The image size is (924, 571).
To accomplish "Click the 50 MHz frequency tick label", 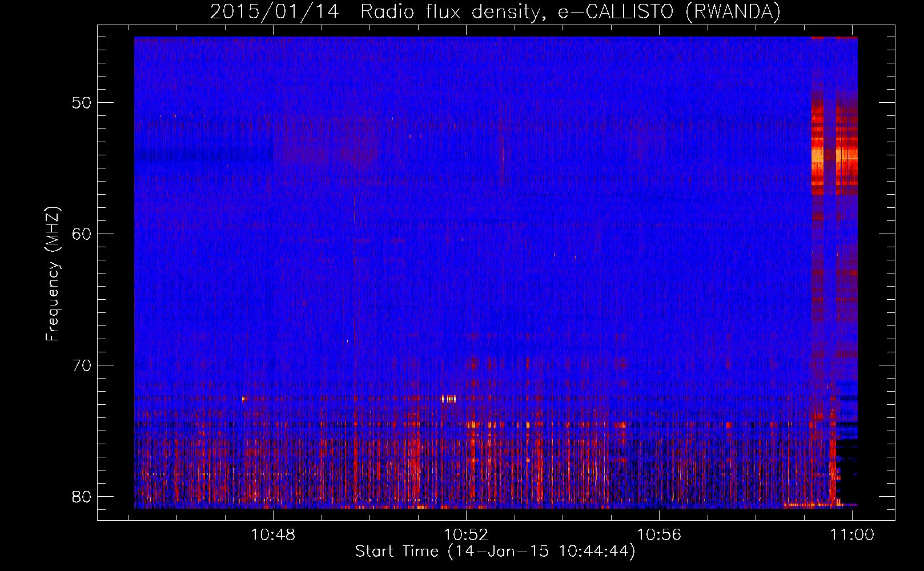I will (82, 103).
